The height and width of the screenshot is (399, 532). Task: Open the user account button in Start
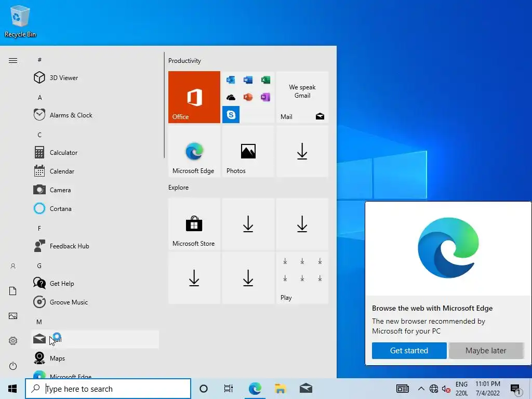13,266
